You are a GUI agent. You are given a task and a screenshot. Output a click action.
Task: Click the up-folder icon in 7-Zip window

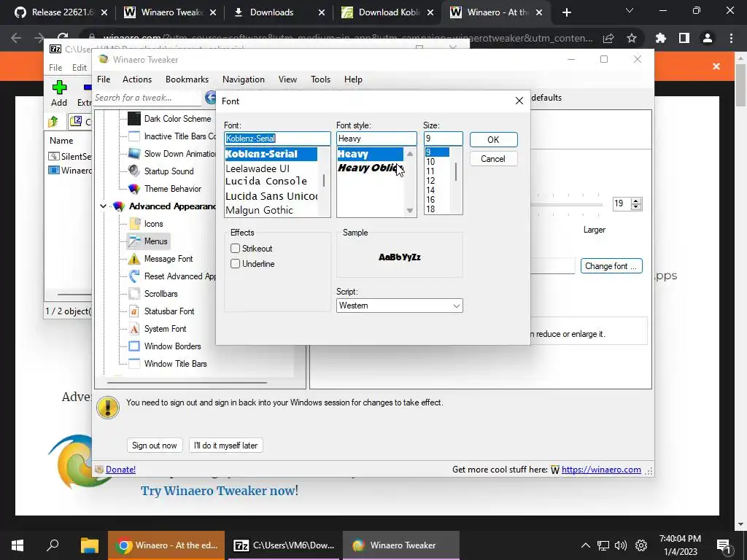click(x=53, y=122)
